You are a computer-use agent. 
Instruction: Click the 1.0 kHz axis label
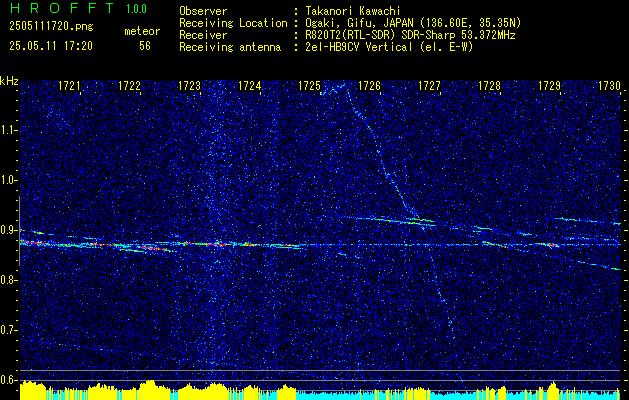(8, 181)
